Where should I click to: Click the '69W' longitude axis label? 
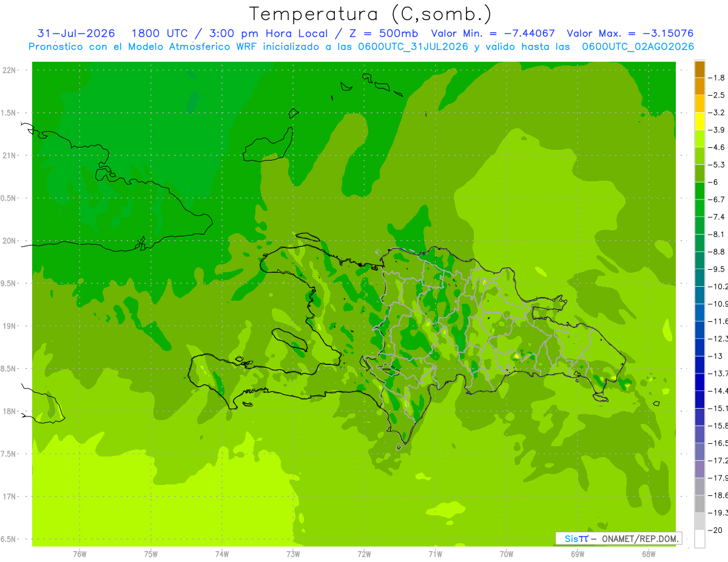coord(578,554)
